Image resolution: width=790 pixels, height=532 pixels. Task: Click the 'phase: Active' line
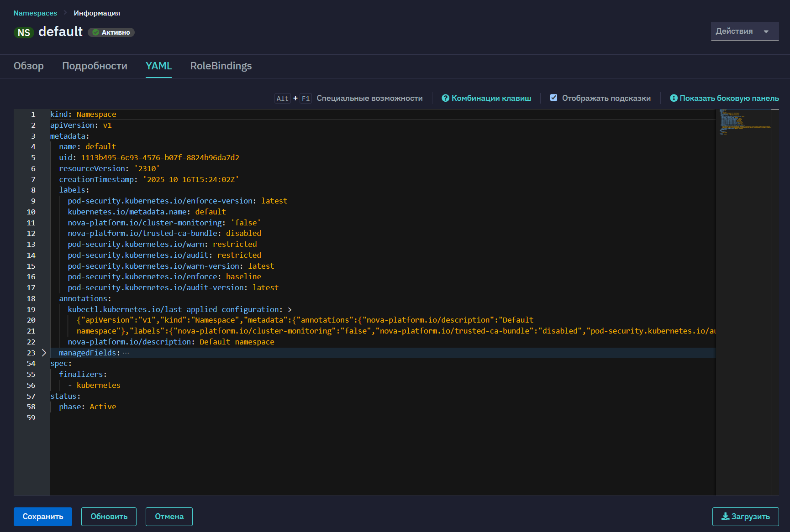[88, 407]
